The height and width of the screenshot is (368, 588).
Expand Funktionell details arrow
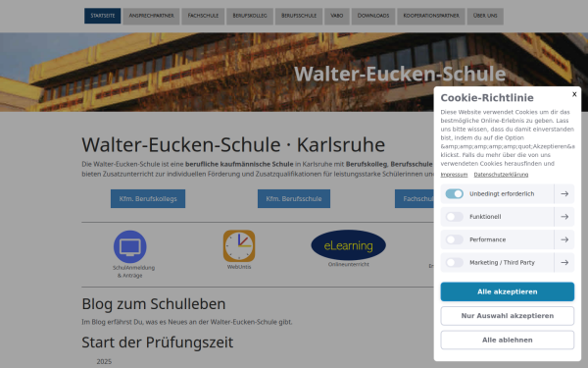[x=564, y=217]
